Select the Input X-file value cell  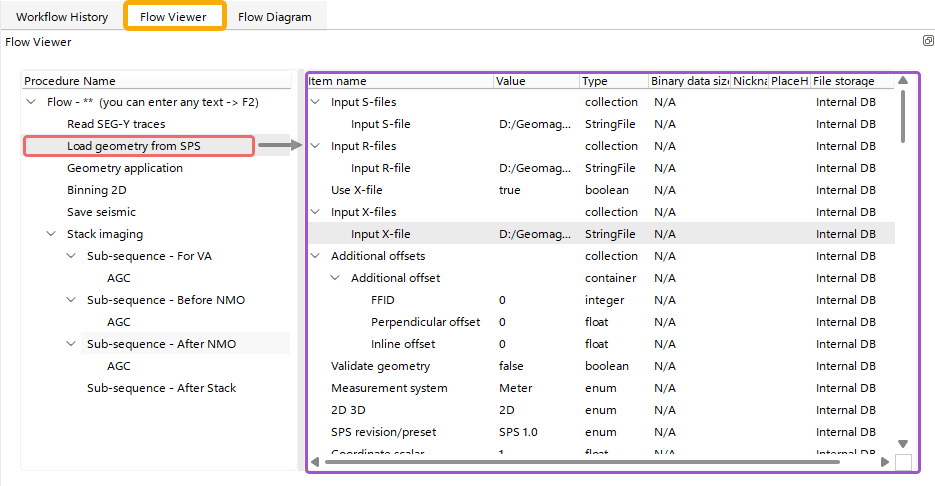pos(535,234)
